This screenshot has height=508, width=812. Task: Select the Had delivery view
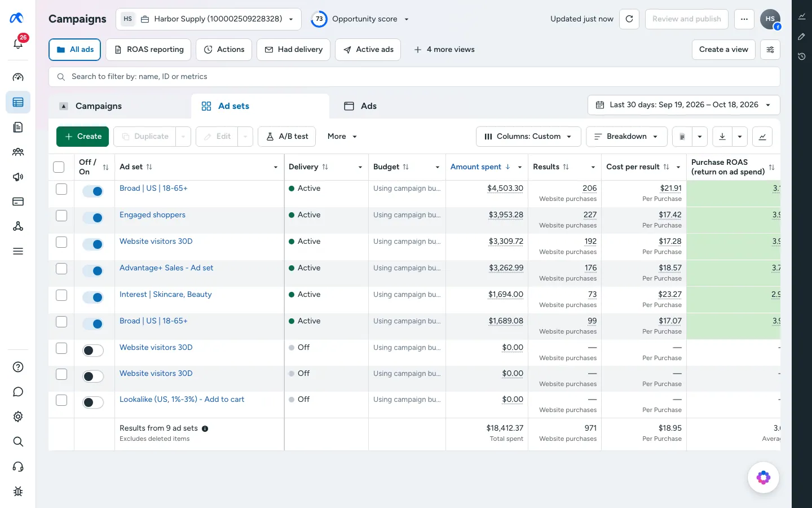tap(294, 50)
